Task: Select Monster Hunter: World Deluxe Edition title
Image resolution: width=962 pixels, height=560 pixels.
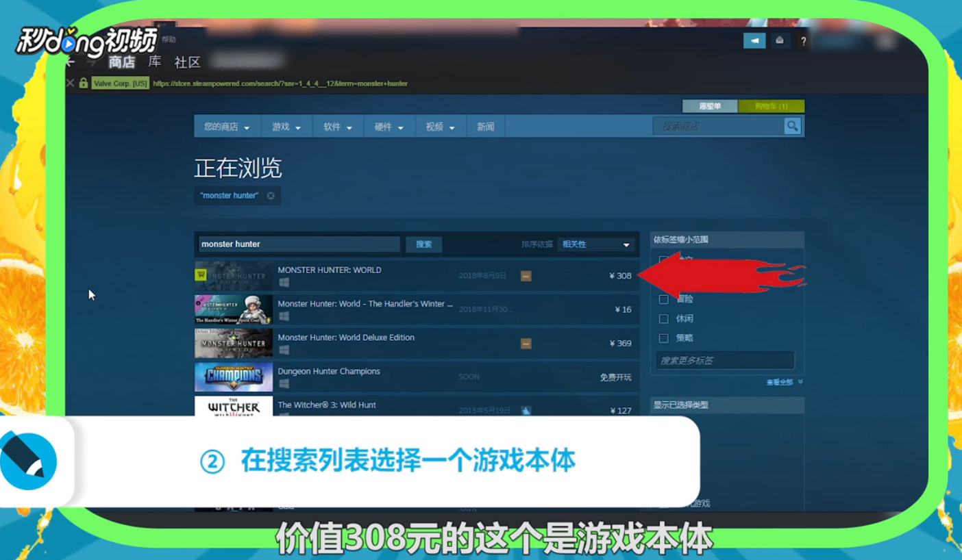Action: click(346, 338)
